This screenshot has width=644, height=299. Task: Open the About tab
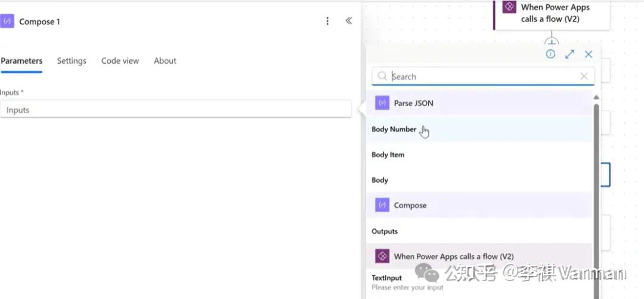165,61
